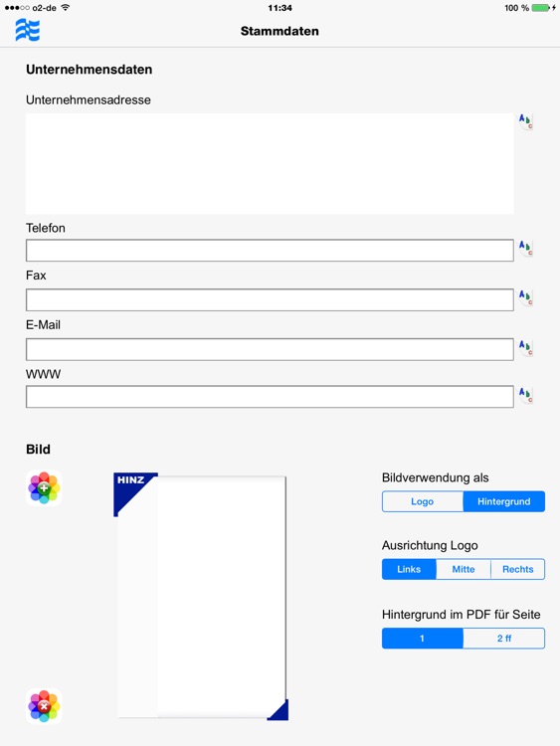The image size is (560, 746).
Task: Choose PDF background for page 1
Action: click(423, 638)
